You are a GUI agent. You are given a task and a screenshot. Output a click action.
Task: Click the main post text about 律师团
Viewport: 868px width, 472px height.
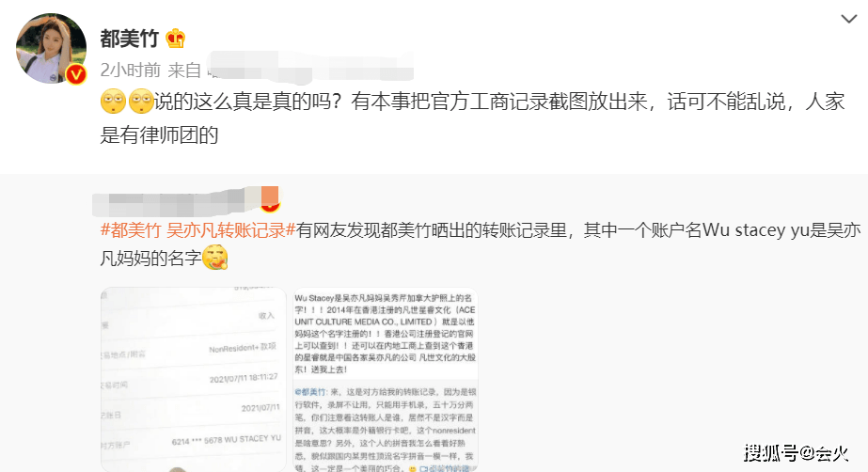coord(472,118)
